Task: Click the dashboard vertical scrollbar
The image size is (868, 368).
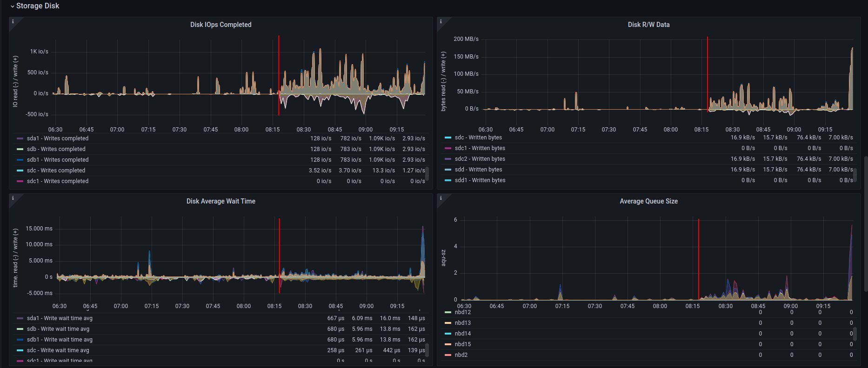Action: (x=866, y=186)
